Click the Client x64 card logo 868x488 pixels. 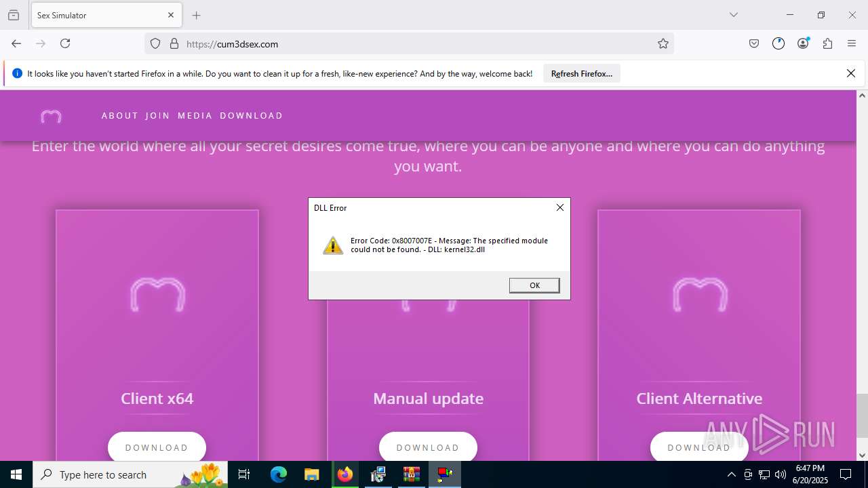click(x=157, y=295)
